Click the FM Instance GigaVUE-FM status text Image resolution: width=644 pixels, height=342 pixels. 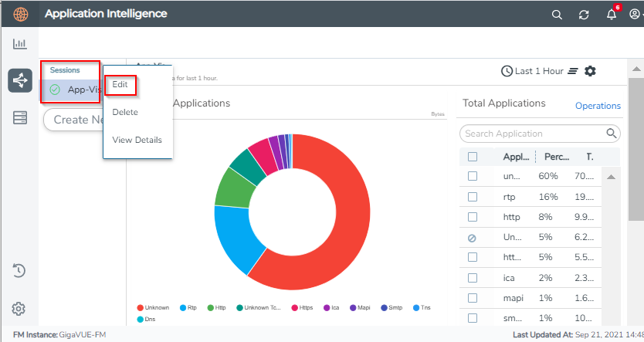tap(59, 334)
